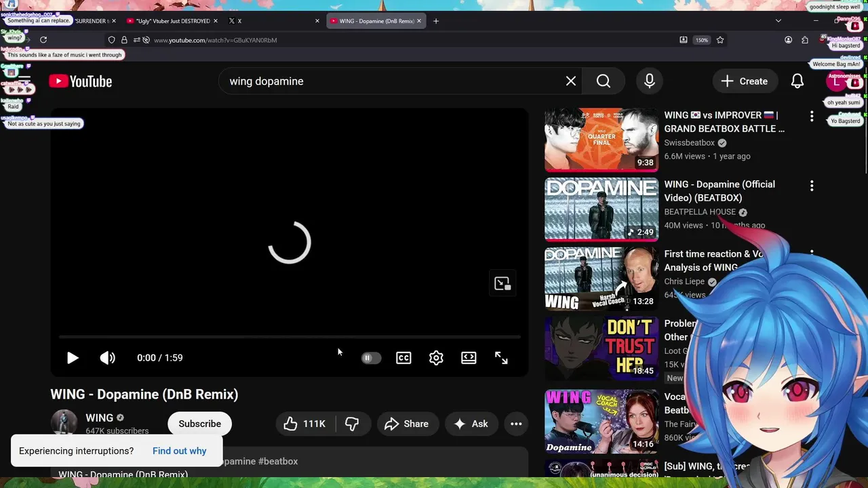Close the 'WING - Dopamine (DnB Remix)' tab

(x=419, y=21)
